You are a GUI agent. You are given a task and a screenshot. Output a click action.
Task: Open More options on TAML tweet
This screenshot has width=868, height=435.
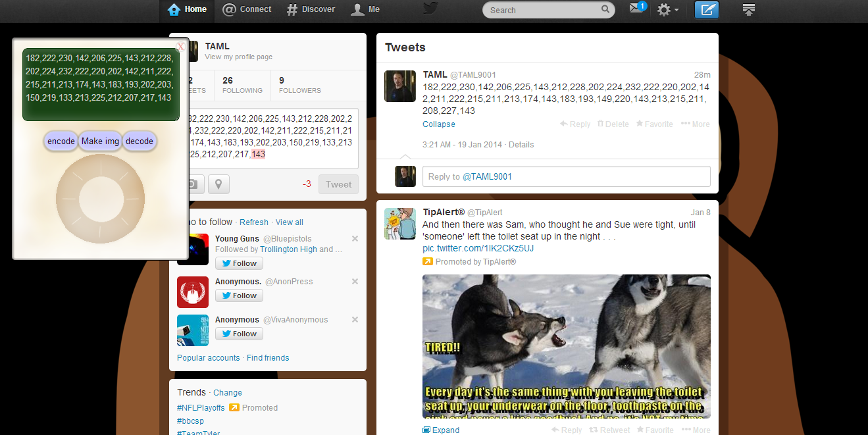[x=696, y=124]
